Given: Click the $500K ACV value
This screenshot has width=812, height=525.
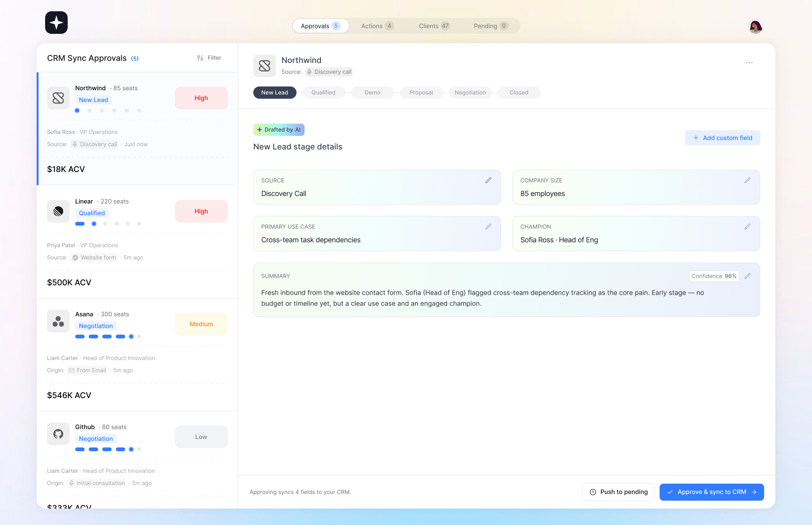Looking at the screenshot, I should (x=69, y=282).
